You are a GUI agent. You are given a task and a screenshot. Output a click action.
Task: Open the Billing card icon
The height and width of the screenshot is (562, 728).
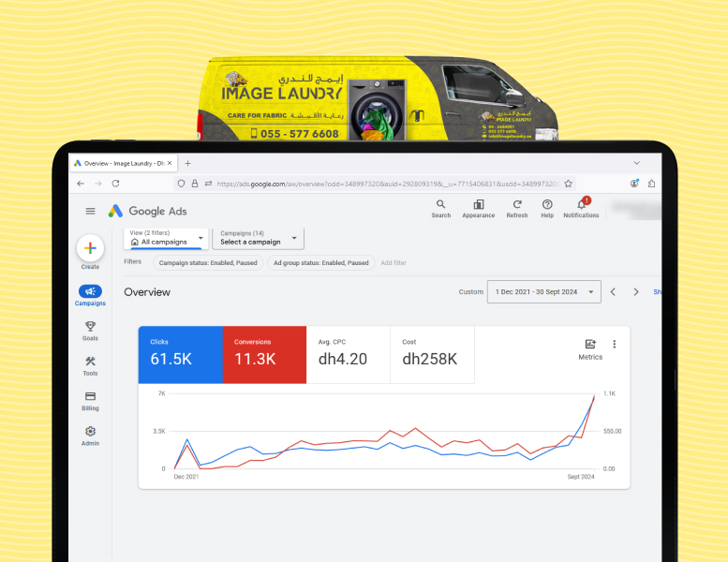90,397
